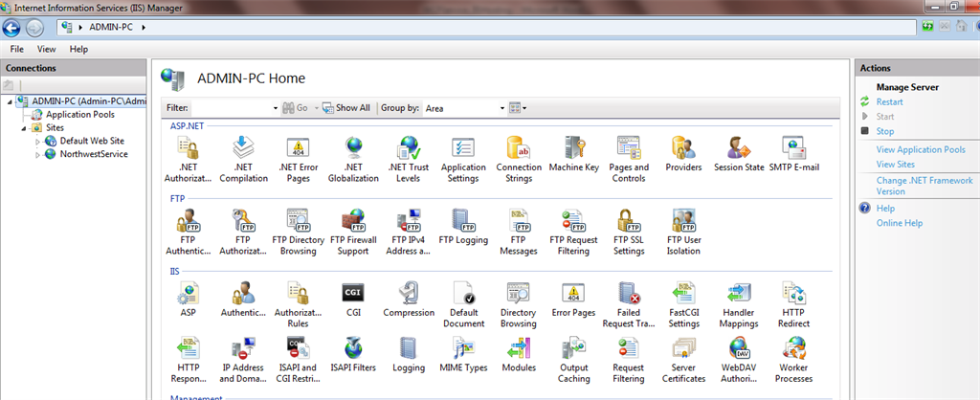Open the Filter dropdown arrow
The image size is (980, 400).
[x=276, y=108]
